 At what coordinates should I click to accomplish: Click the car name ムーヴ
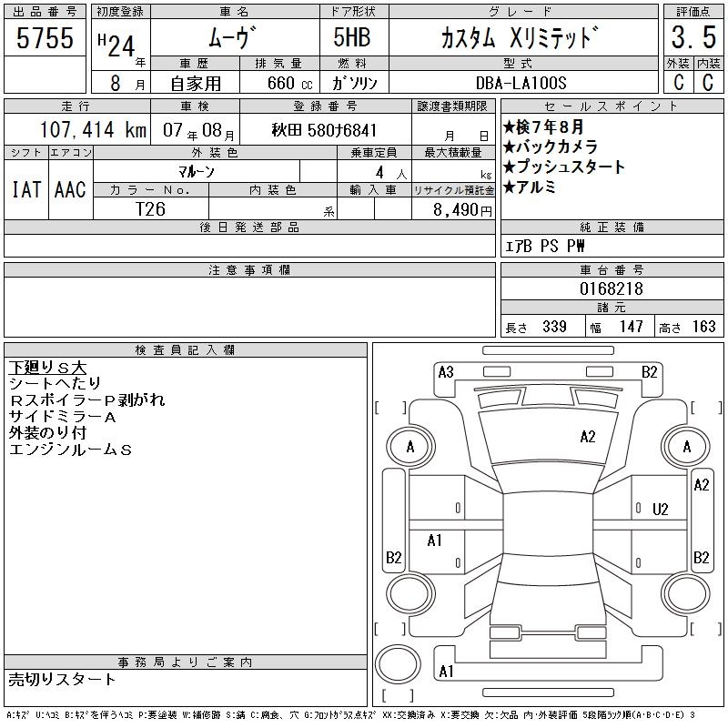(232, 37)
